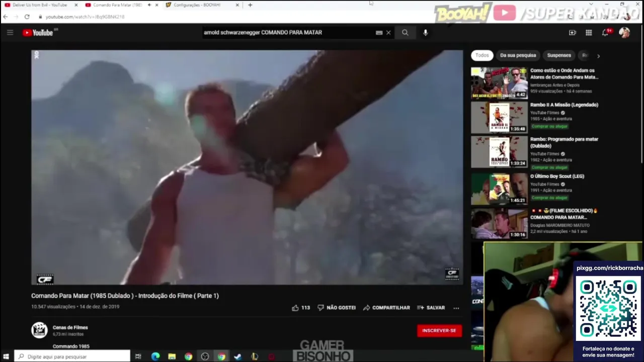Open the Cenas de Filmes channel avatar

tap(39, 330)
